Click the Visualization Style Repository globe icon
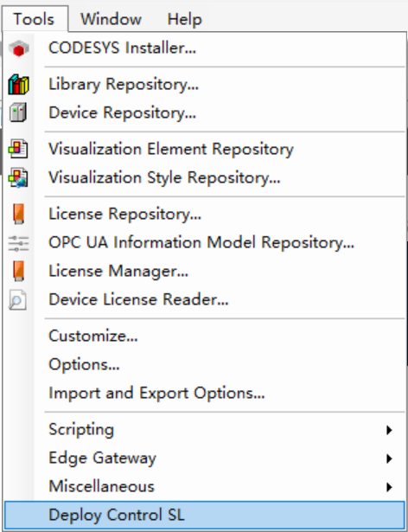This screenshot has height=532, width=408. [x=18, y=177]
